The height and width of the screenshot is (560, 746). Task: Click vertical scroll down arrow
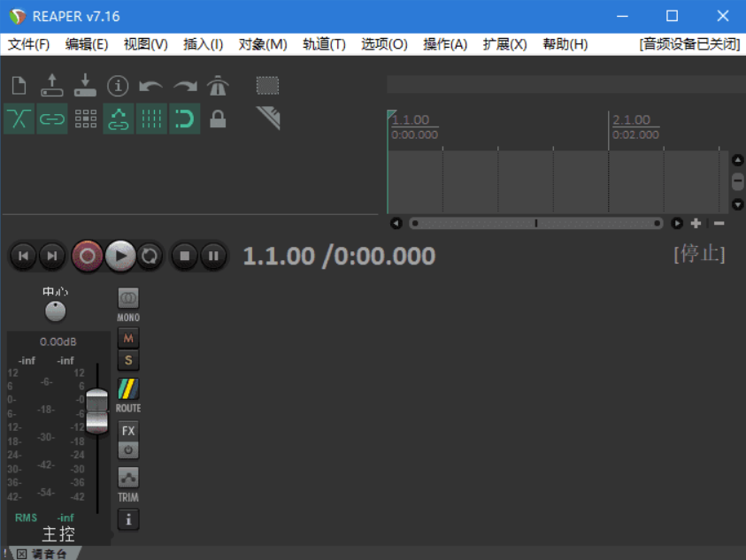pos(737,204)
